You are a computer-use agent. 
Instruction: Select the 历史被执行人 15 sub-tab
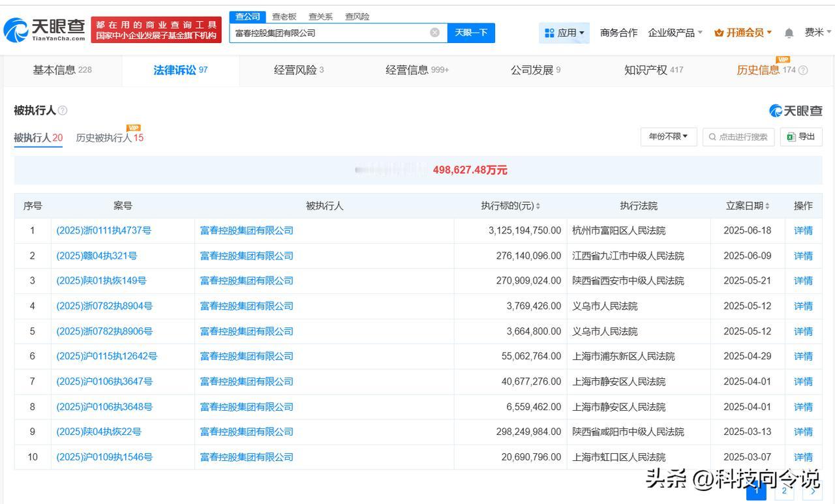click(110, 138)
